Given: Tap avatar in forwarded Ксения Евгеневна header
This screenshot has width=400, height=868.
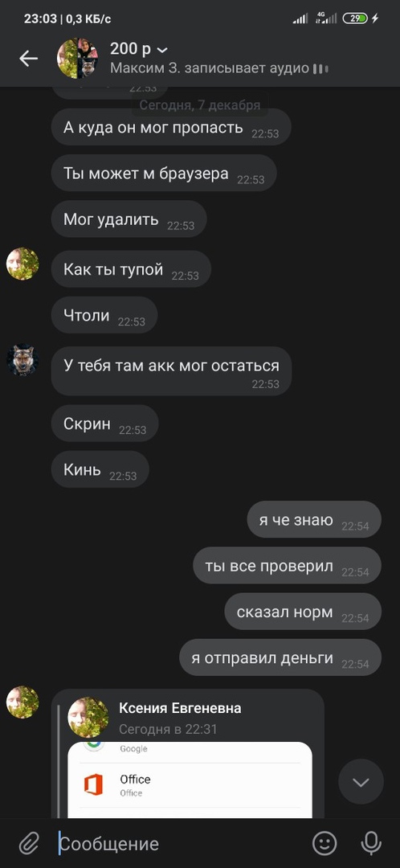Looking at the screenshot, I should (88, 718).
